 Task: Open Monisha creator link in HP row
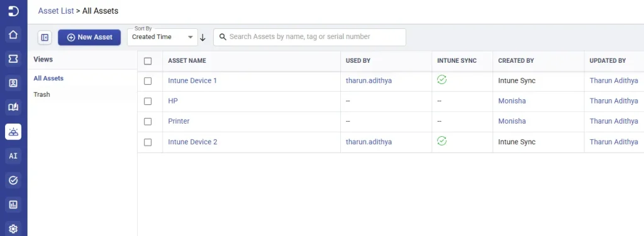pos(512,101)
